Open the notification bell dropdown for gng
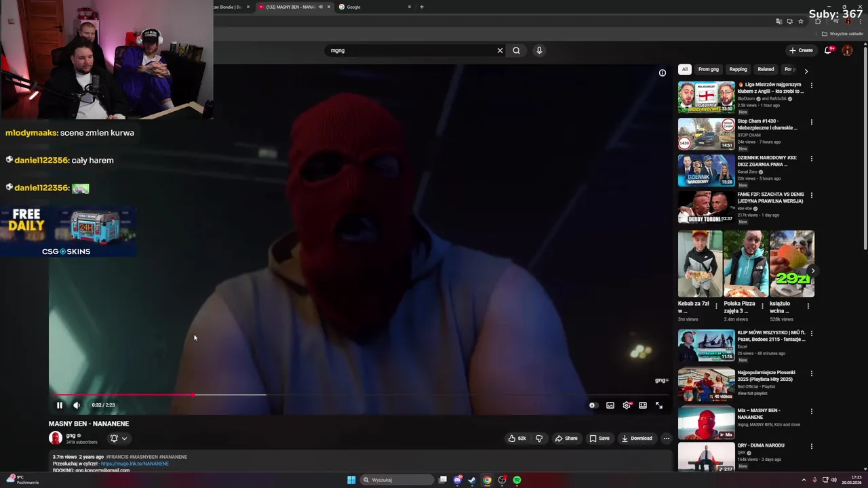Image resolution: width=868 pixels, height=488 pixels. click(x=119, y=439)
